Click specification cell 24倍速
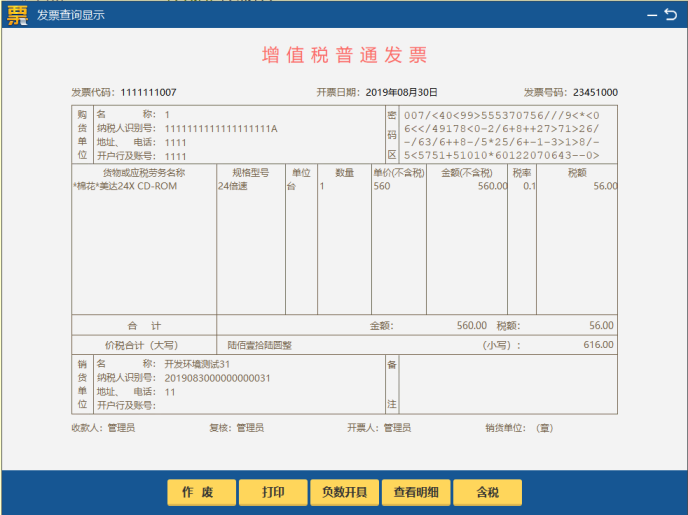The image size is (688, 515). (x=233, y=186)
